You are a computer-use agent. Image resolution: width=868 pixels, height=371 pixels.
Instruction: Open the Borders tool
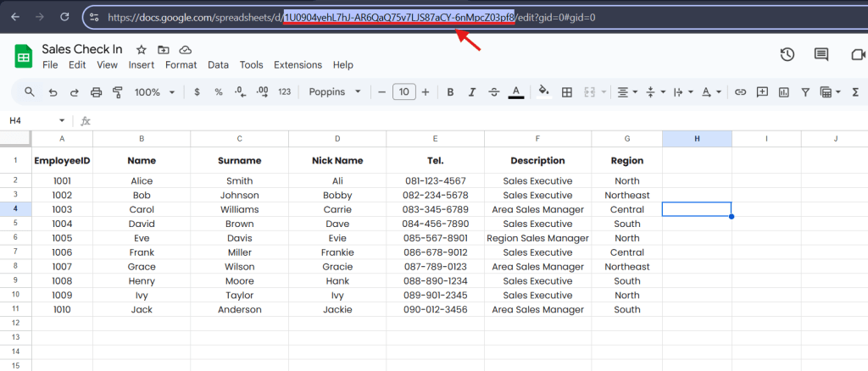tap(567, 92)
